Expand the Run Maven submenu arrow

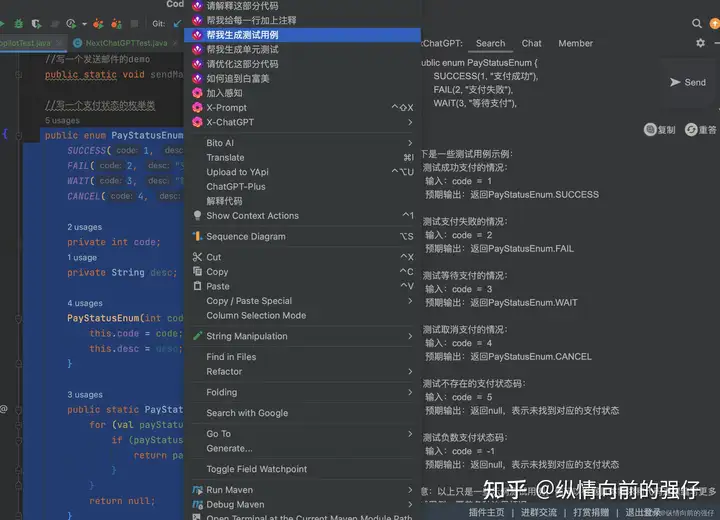[x=410, y=490]
